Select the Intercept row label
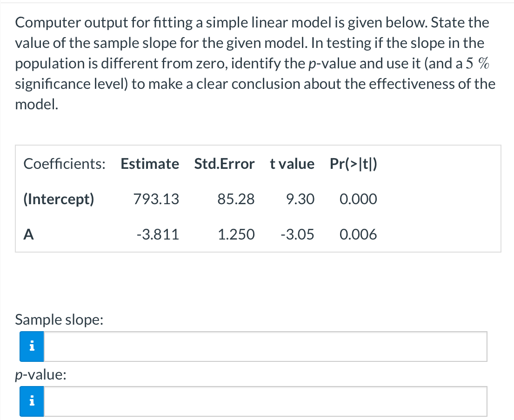Image resolution: width=514 pixels, height=420 pixels. click(x=58, y=199)
